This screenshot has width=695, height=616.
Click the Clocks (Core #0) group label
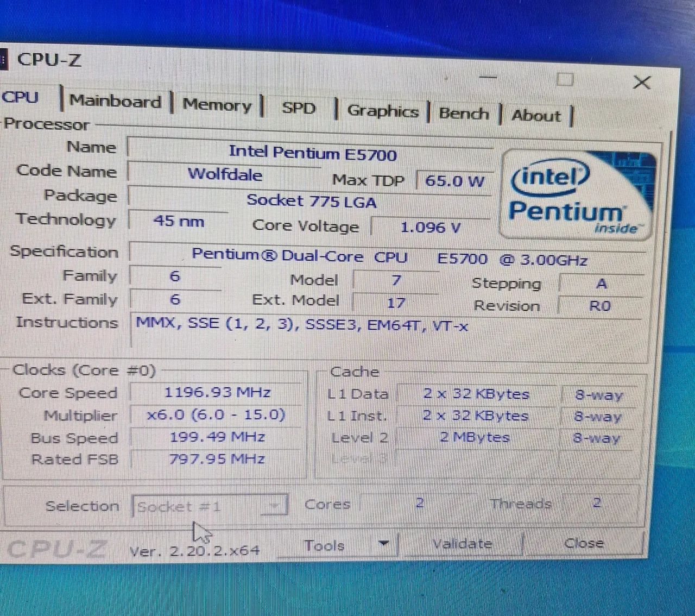(84, 370)
